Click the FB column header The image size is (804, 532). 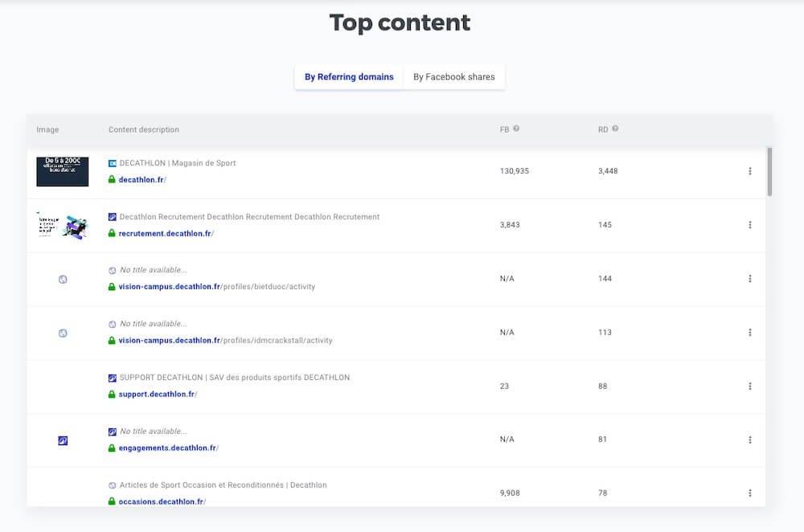click(x=505, y=129)
